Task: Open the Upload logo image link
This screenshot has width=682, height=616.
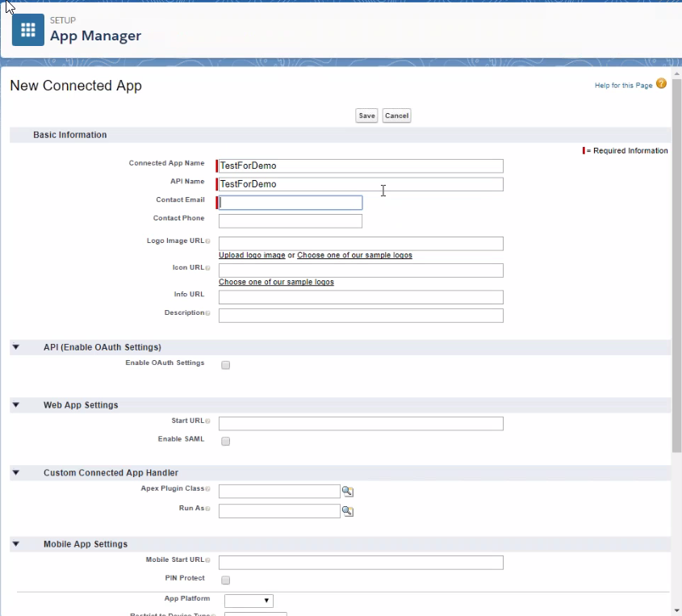Action: tap(252, 255)
